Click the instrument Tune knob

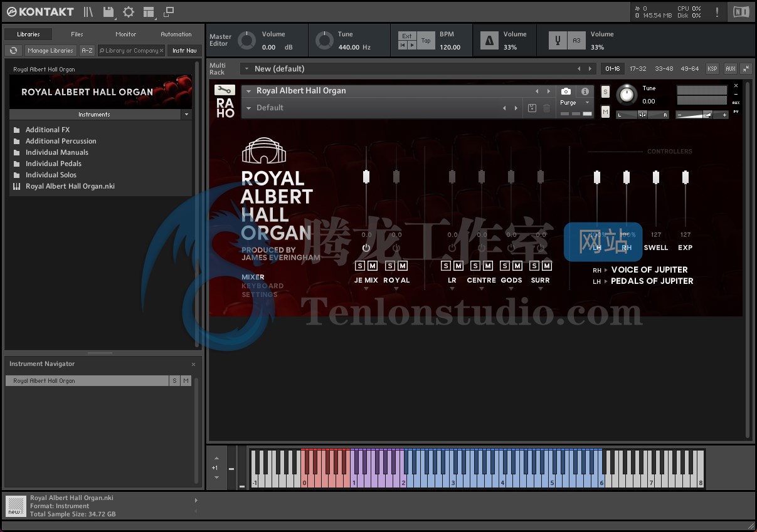(627, 95)
